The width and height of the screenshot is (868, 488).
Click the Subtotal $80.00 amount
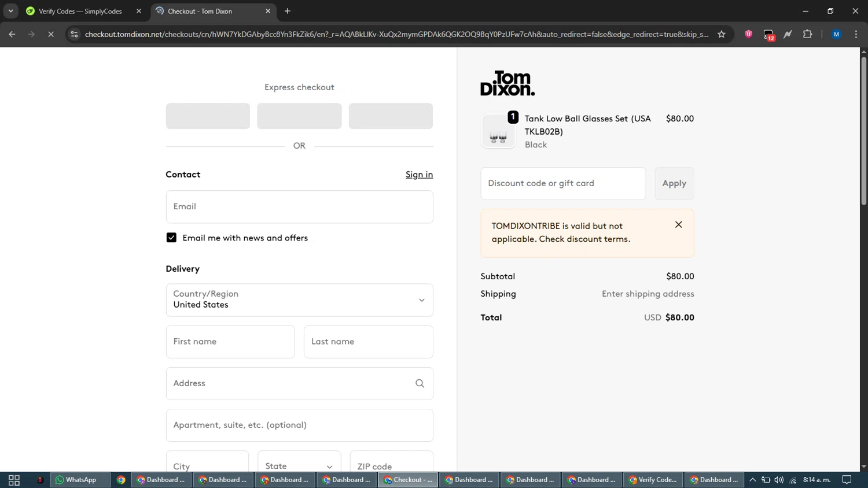[680, 276]
